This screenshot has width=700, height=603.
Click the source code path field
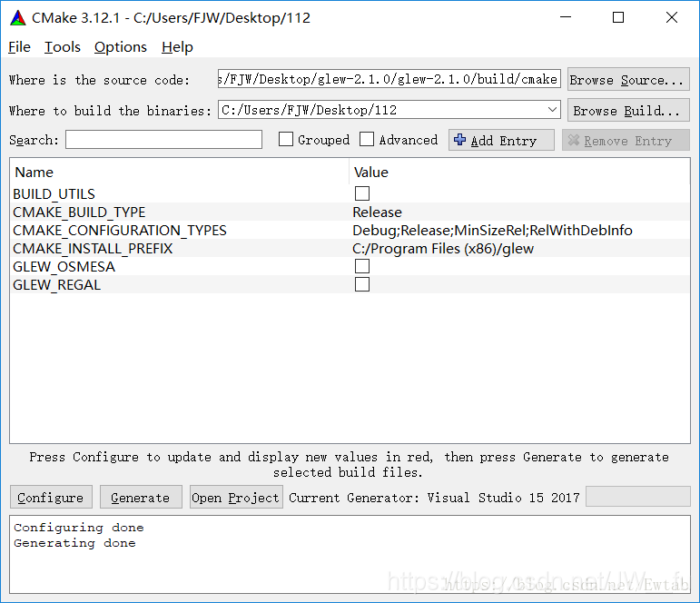(389, 79)
